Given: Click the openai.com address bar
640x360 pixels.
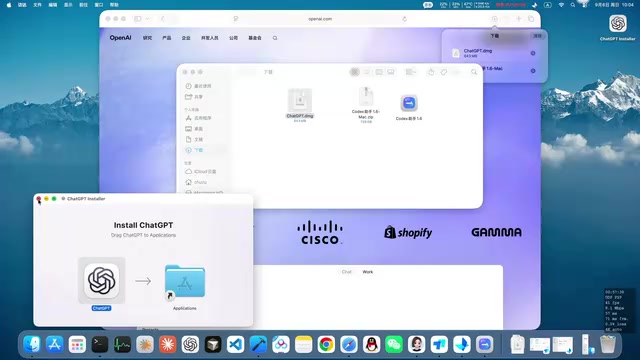Looking at the screenshot, I should 320,19.
